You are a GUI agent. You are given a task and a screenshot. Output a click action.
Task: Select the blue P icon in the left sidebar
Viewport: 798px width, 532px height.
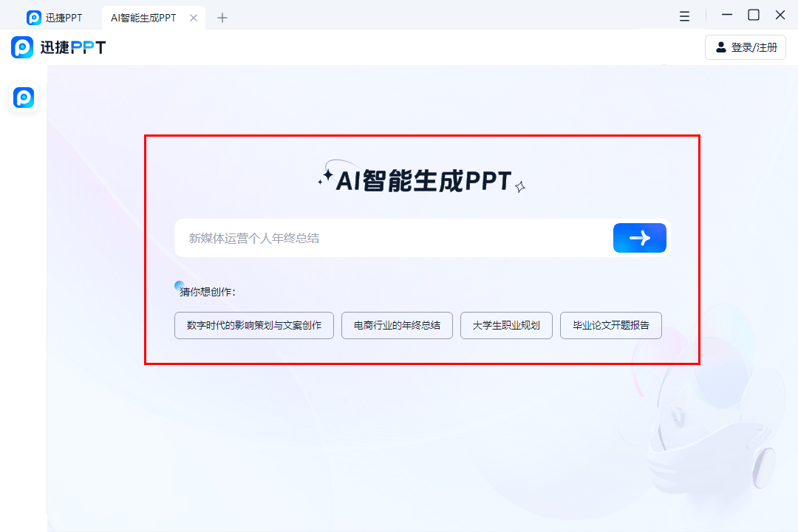click(x=23, y=98)
